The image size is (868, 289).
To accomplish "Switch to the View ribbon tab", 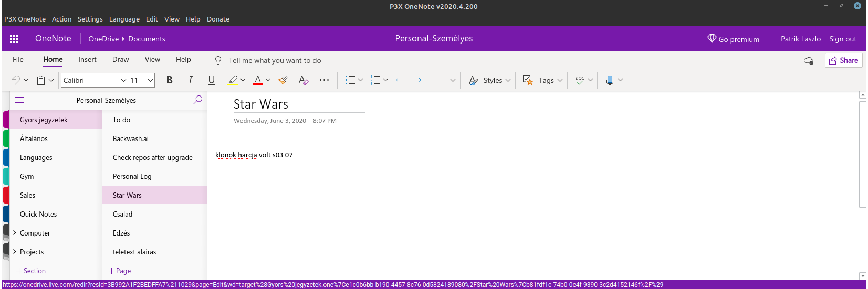I will [152, 59].
